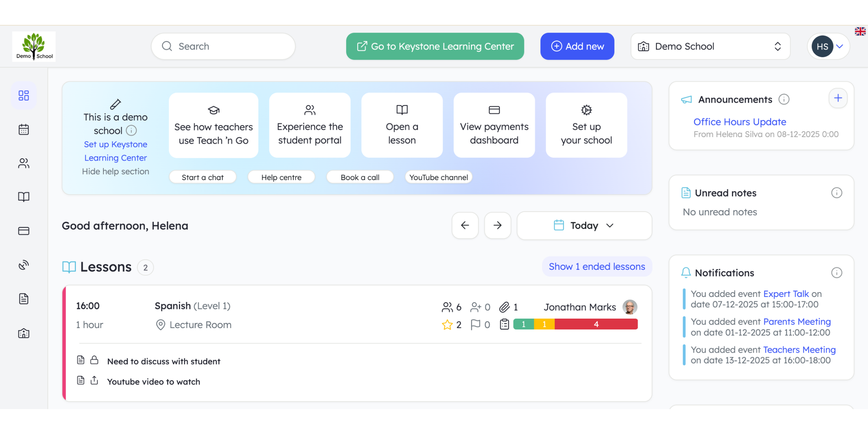Select the Students icon in the sidebar
The image size is (868, 434).
pos(23,163)
